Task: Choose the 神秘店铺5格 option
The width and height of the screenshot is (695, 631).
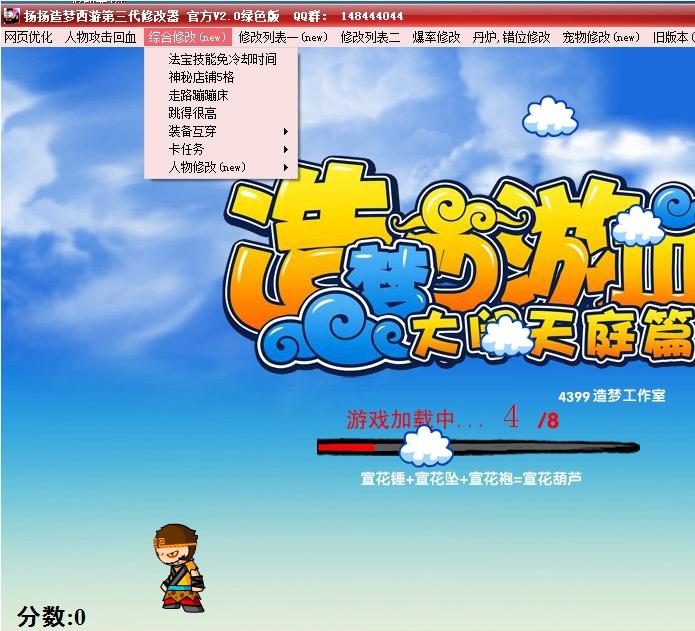Action: pyautogui.click(x=201, y=77)
